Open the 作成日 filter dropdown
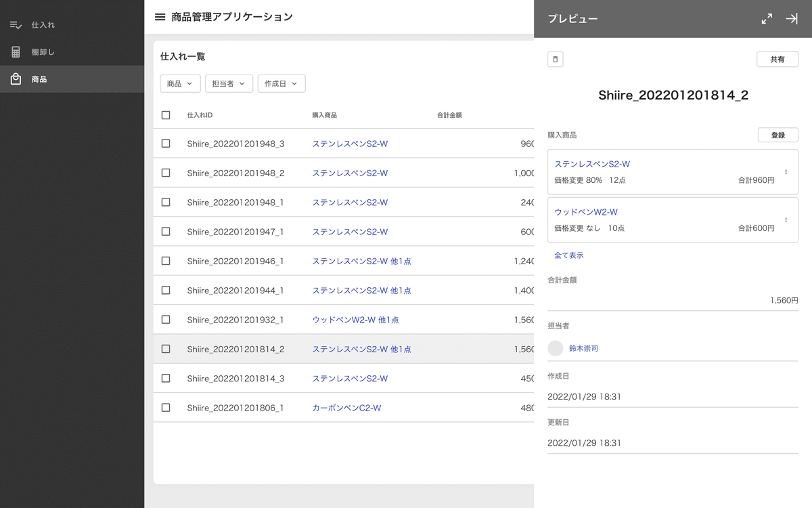This screenshot has height=508, width=812. click(x=281, y=83)
